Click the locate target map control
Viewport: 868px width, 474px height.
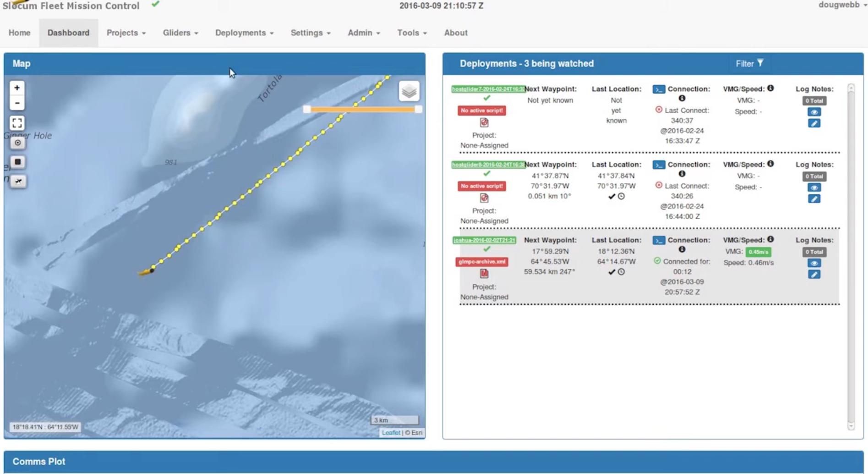pos(18,143)
